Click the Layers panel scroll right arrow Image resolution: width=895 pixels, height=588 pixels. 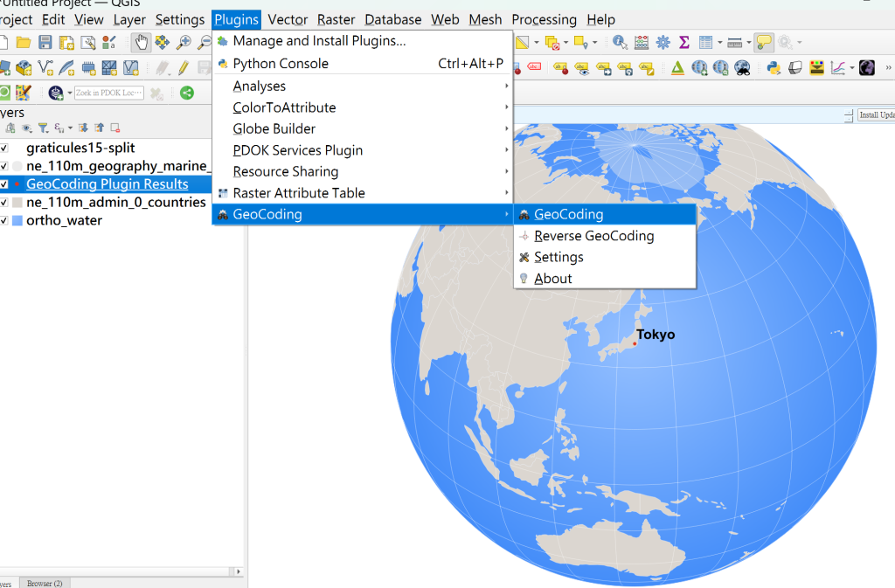(238, 571)
